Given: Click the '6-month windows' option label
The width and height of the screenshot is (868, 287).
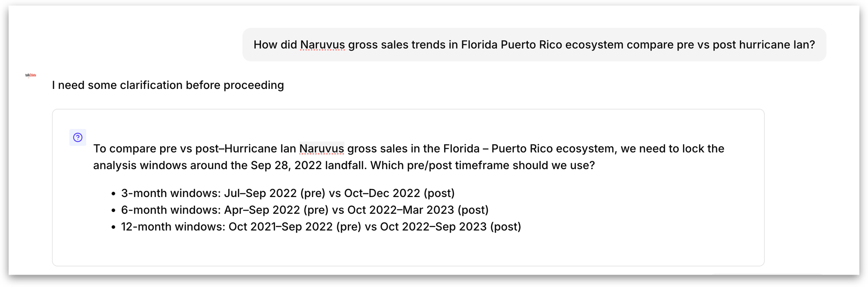Looking at the screenshot, I should [170, 210].
